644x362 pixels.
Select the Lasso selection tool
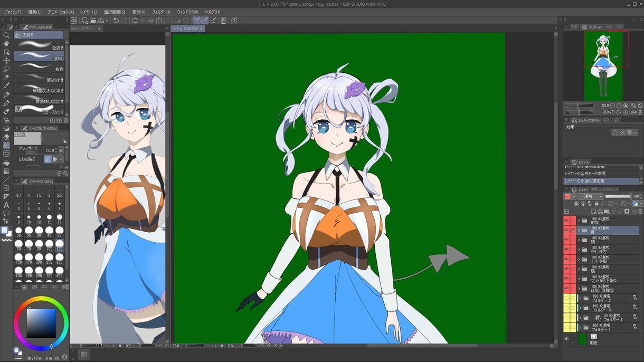click(6, 69)
